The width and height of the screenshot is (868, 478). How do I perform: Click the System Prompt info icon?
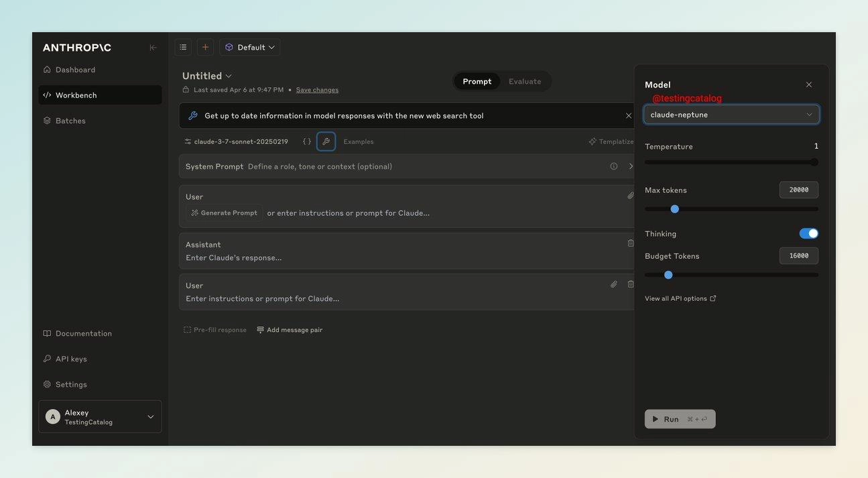tap(614, 166)
